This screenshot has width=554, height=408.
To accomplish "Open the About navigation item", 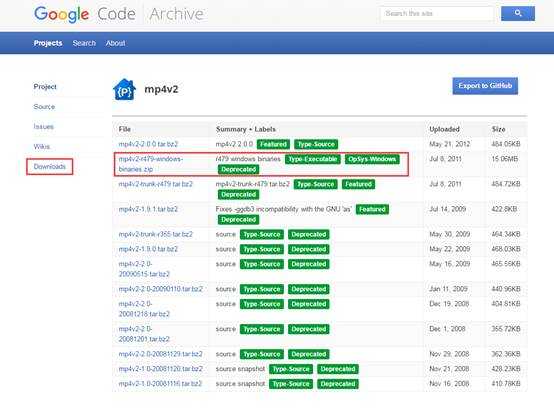I will pyautogui.click(x=115, y=43).
